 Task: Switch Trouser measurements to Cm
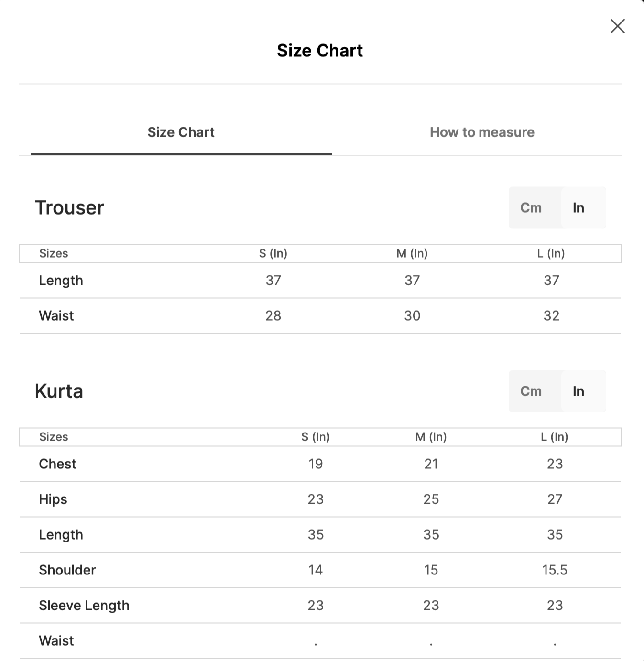click(x=531, y=208)
